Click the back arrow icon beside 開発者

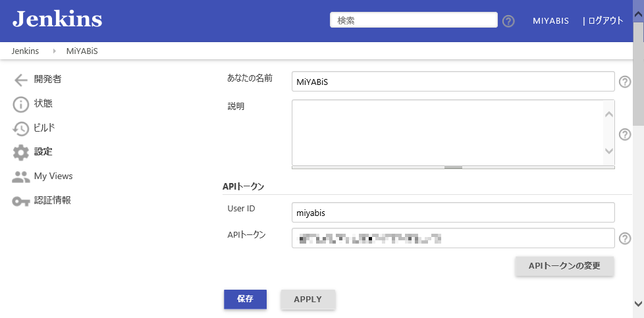coord(21,80)
